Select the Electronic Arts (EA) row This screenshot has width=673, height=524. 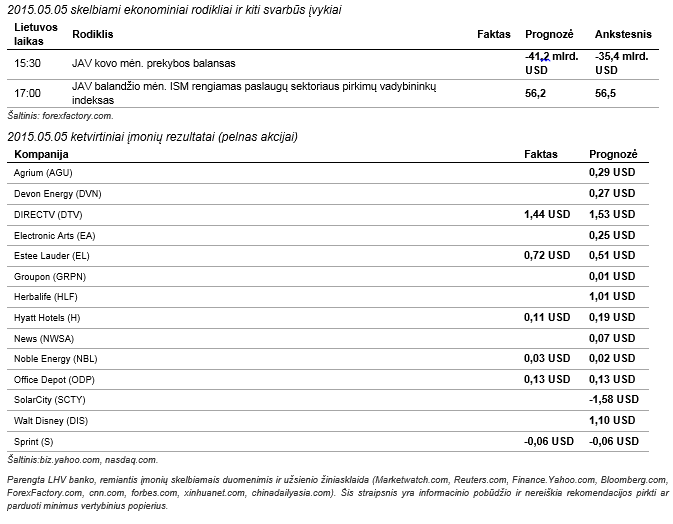coord(328,236)
